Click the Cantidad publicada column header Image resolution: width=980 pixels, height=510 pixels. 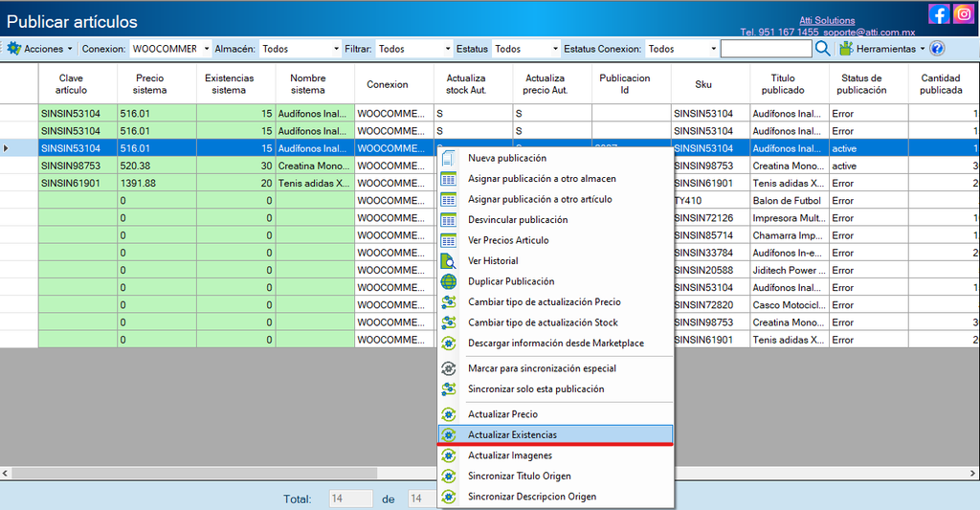[x=944, y=84]
